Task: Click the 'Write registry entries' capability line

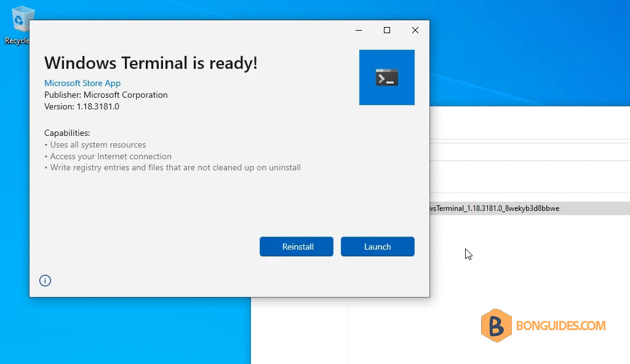Action: [172, 167]
